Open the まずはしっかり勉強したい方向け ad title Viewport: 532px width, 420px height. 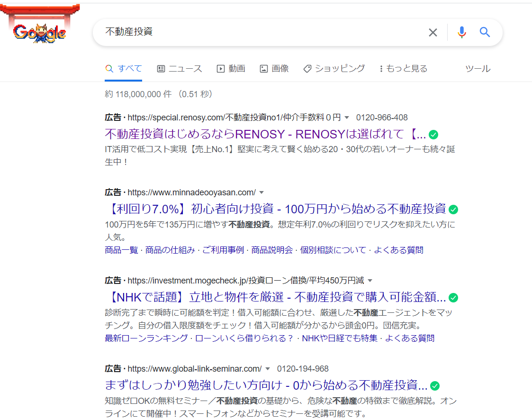pos(266,385)
